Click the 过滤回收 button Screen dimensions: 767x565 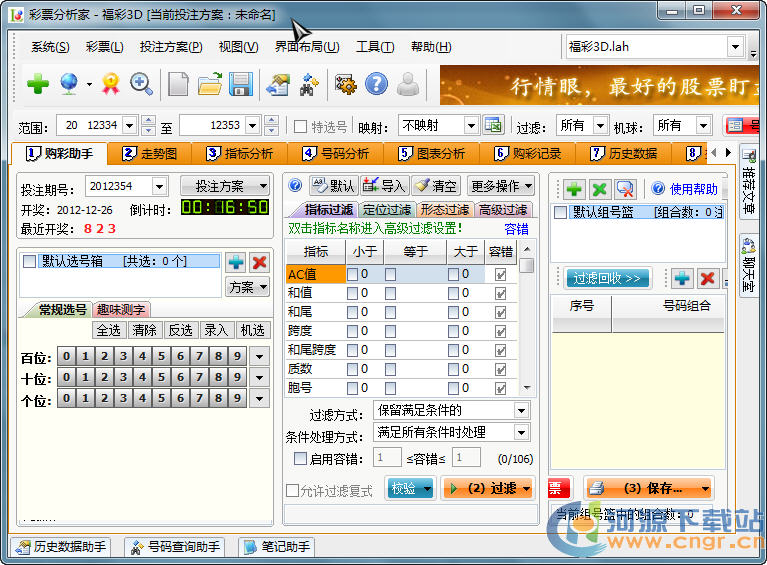point(607,278)
